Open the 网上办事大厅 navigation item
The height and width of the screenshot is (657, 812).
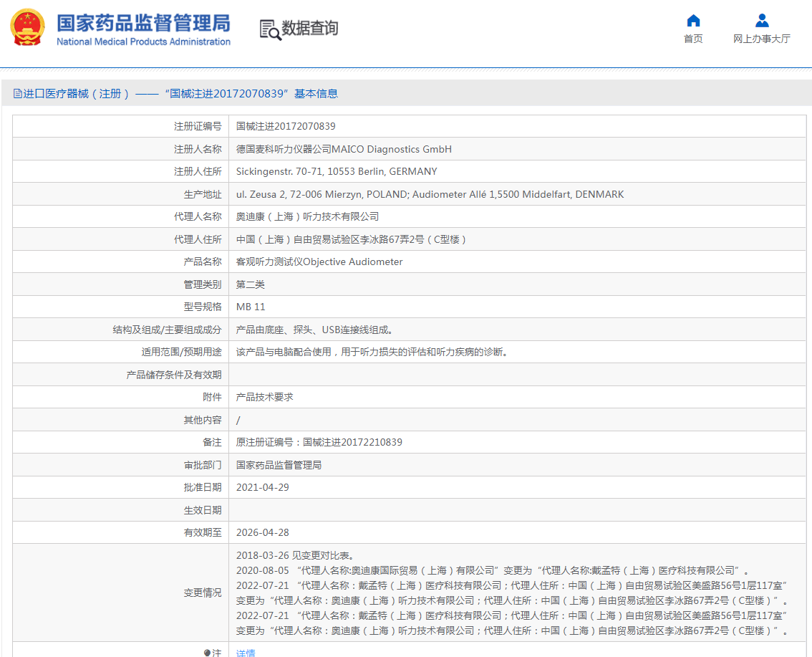[761, 39]
